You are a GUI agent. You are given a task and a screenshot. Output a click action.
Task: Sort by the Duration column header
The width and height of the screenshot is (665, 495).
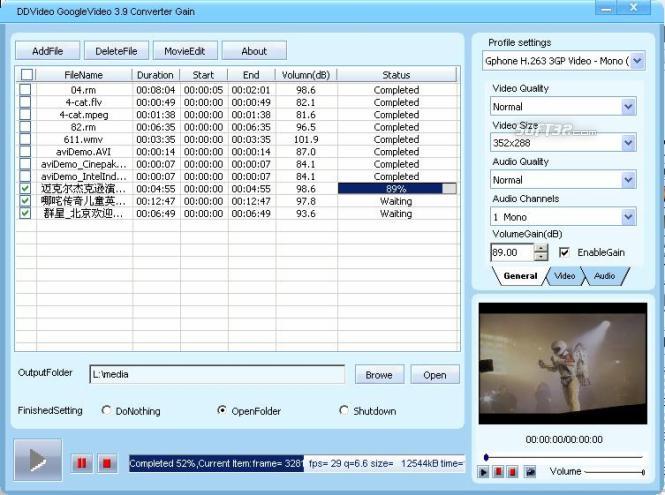[x=156, y=75]
